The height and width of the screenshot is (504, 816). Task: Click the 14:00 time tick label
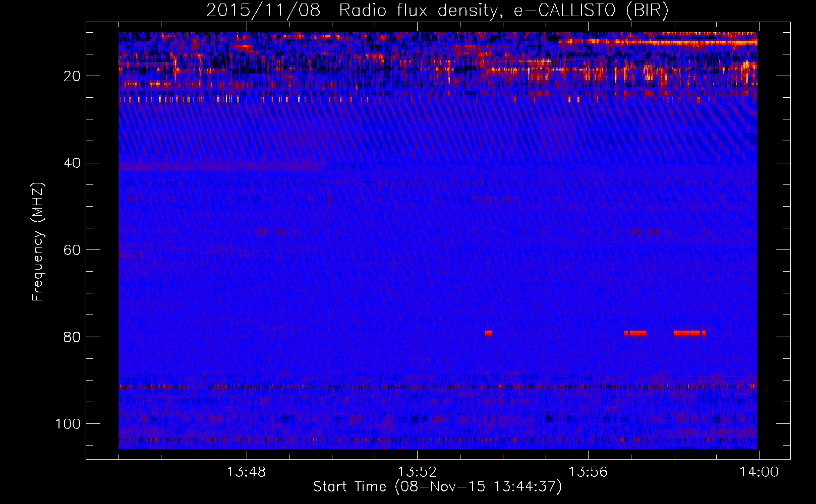click(x=759, y=472)
